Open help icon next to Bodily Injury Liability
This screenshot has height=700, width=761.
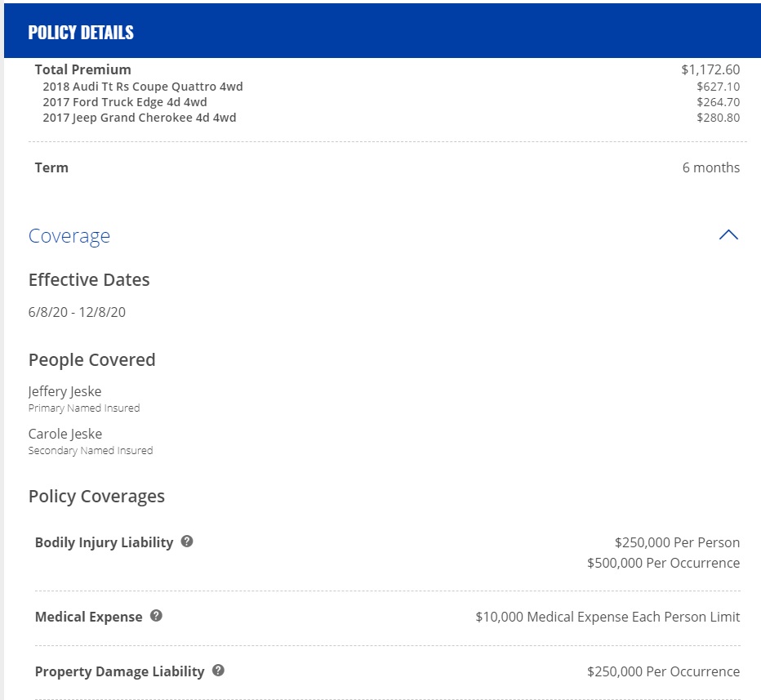pyautogui.click(x=187, y=542)
